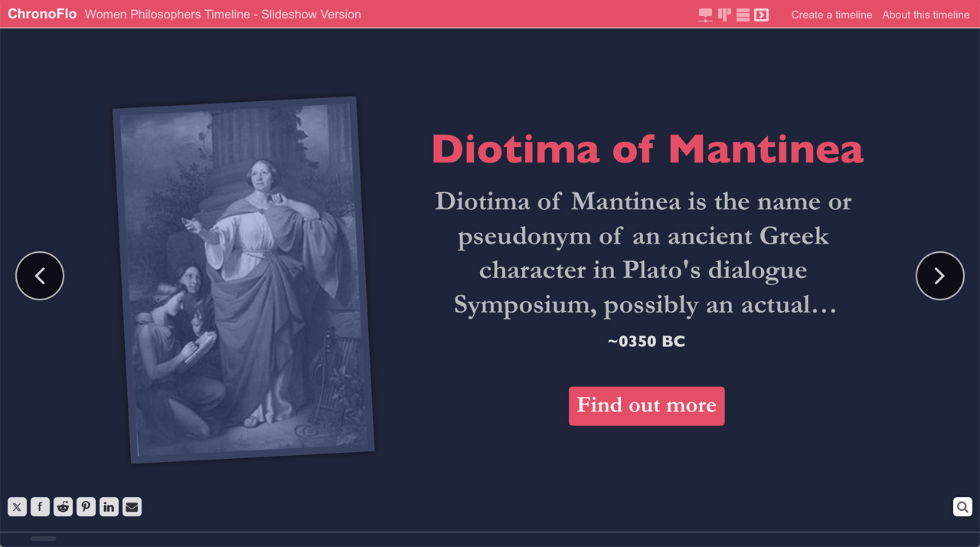Share timeline via email icon

coord(132,507)
